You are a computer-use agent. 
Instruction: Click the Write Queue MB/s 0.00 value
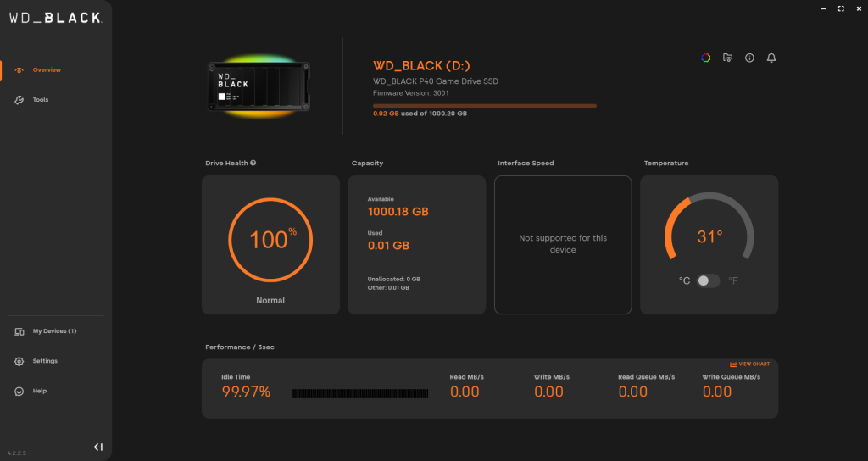pos(717,392)
